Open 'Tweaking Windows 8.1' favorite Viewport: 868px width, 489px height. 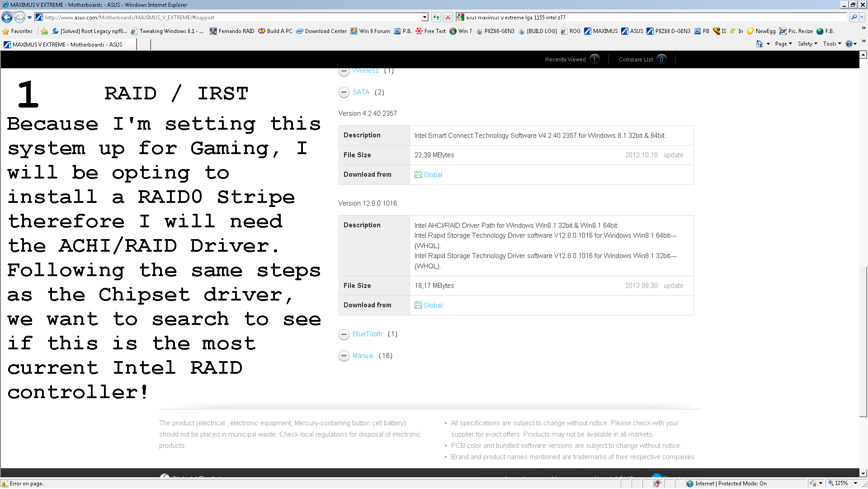(x=167, y=31)
